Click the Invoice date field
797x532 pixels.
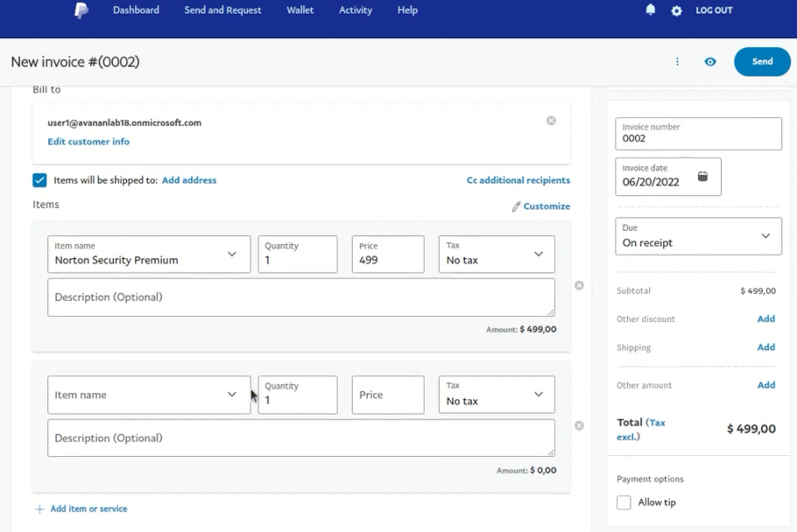(x=668, y=176)
